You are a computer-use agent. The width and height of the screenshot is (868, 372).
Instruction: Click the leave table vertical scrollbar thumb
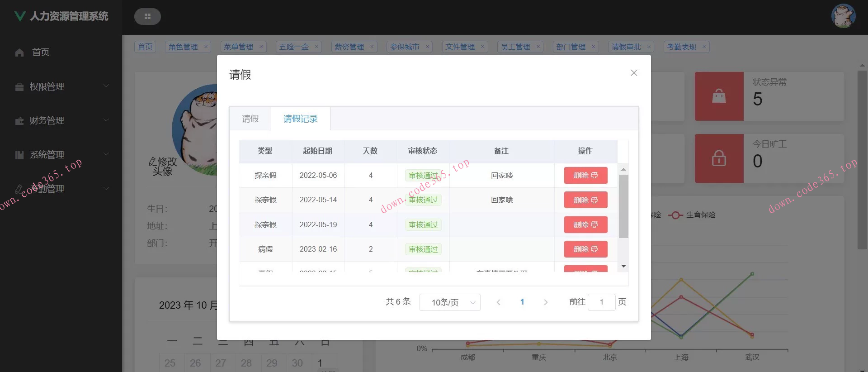[623, 206]
